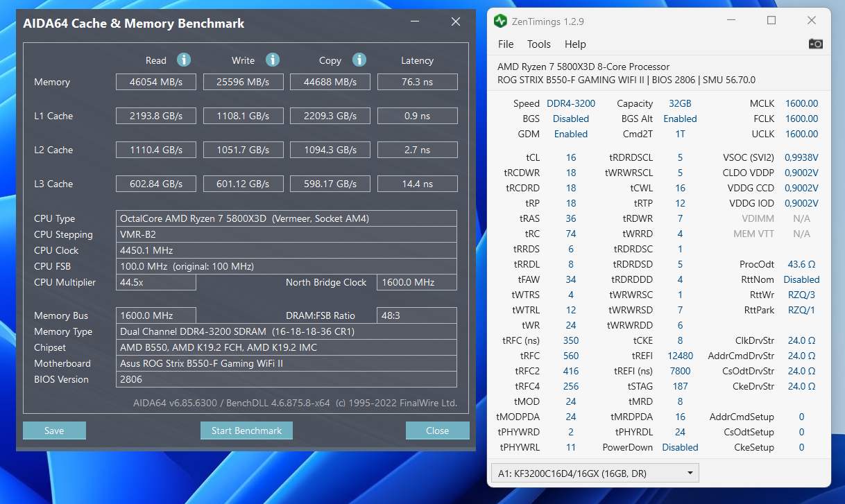Click the Start Benchmark button
This screenshot has height=504, width=845.
tap(246, 431)
